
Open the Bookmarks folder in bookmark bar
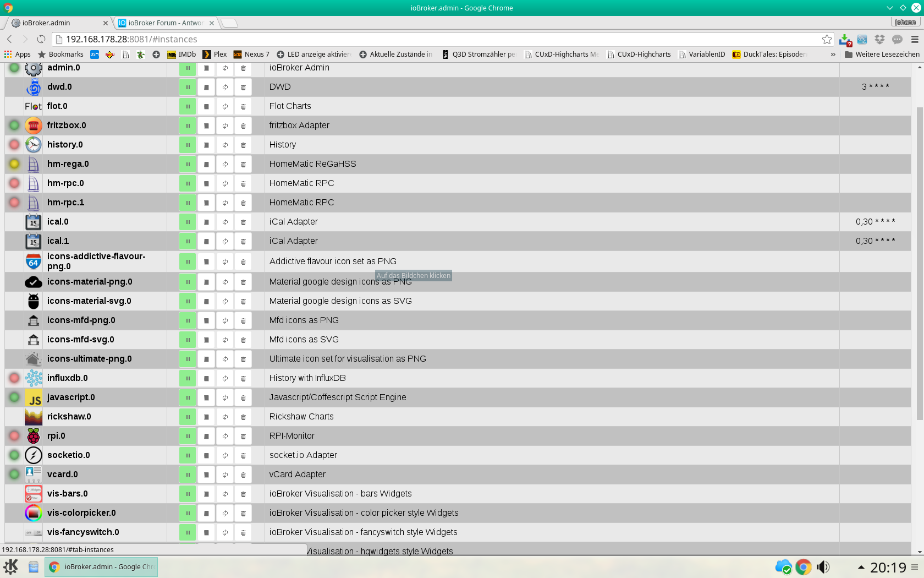tap(61, 54)
